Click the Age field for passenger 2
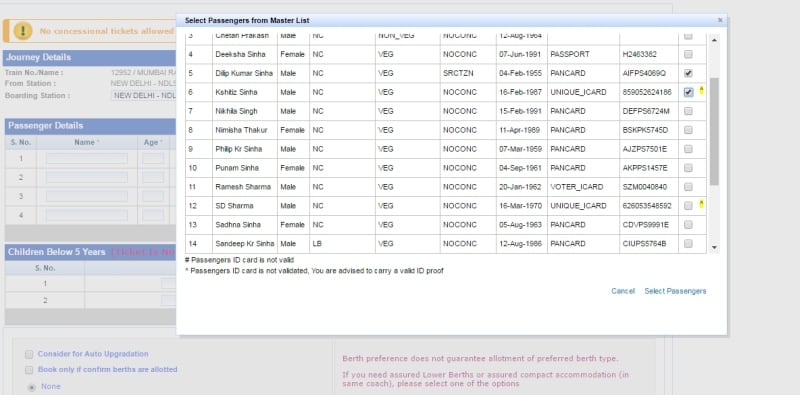Viewport: 800px width, 395px height. (x=153, y=178)
